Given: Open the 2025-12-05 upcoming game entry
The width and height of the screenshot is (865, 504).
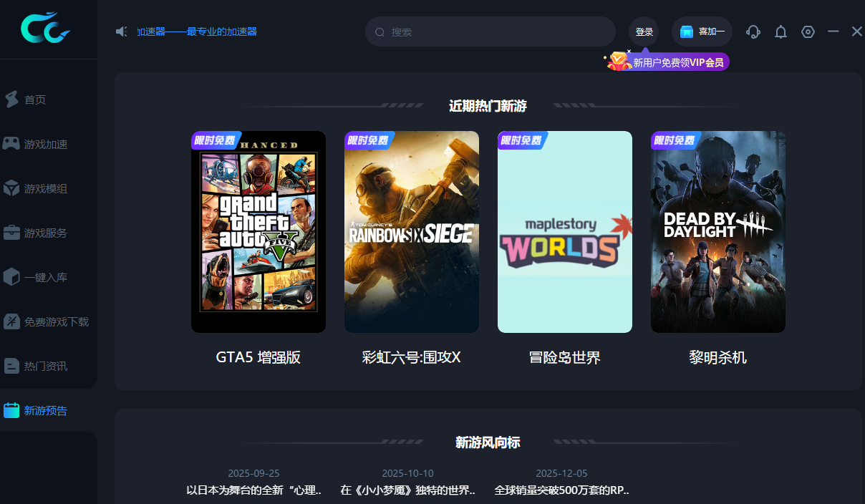Looking at the screenshot, I should (x=561, y=483).
